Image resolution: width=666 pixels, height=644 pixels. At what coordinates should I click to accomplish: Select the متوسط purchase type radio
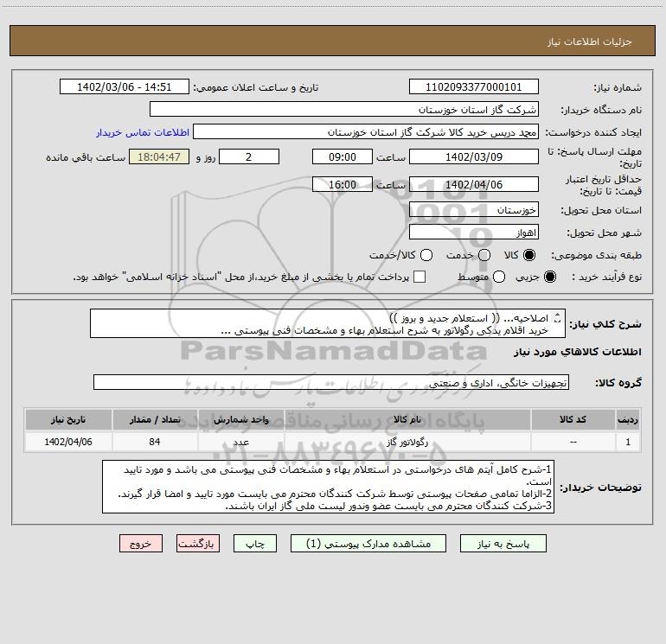(x=499, y=277)
